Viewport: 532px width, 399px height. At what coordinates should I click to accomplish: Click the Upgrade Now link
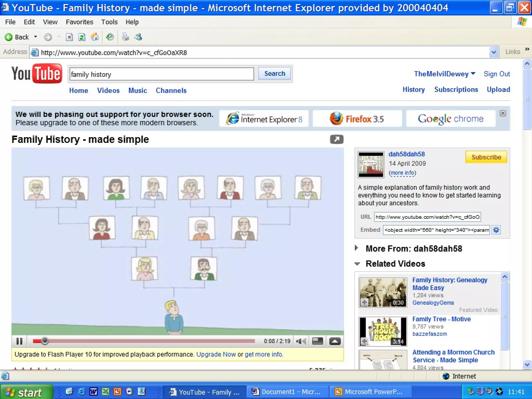coord(216,354)
